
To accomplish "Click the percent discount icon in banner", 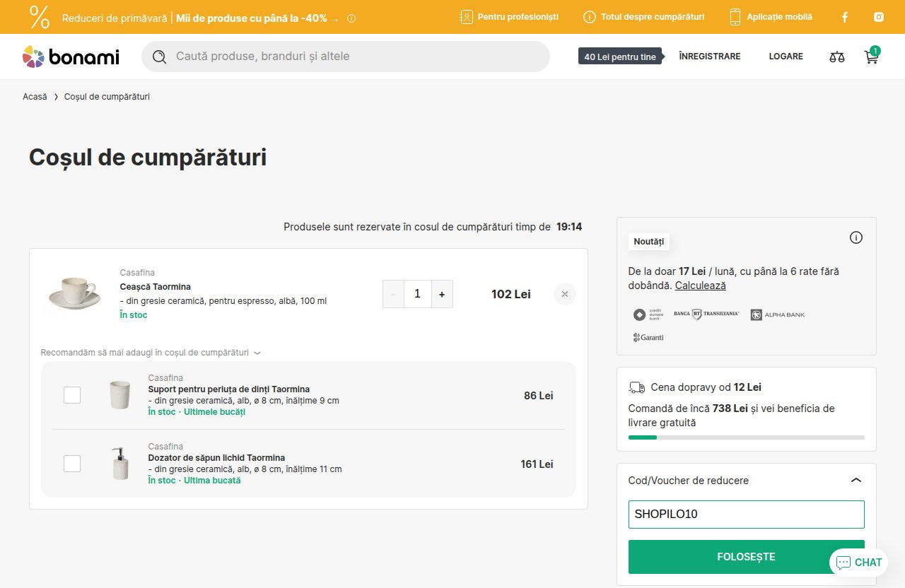I will (40, 17).
